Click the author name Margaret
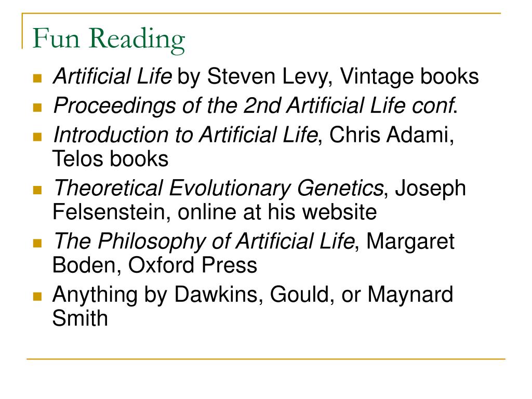Screen dimensions: 532x399 [x=410, y=242]
